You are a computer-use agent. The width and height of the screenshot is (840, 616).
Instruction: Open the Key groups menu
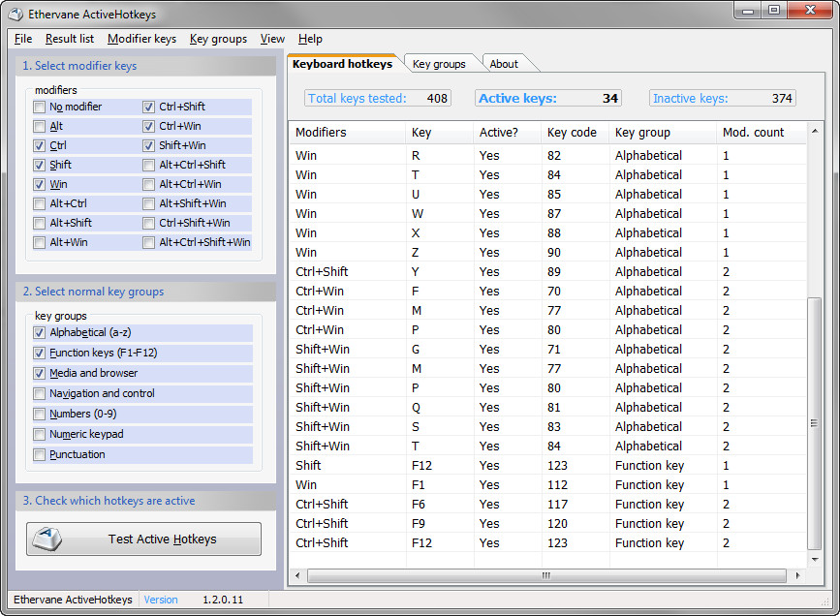[218, 39]
